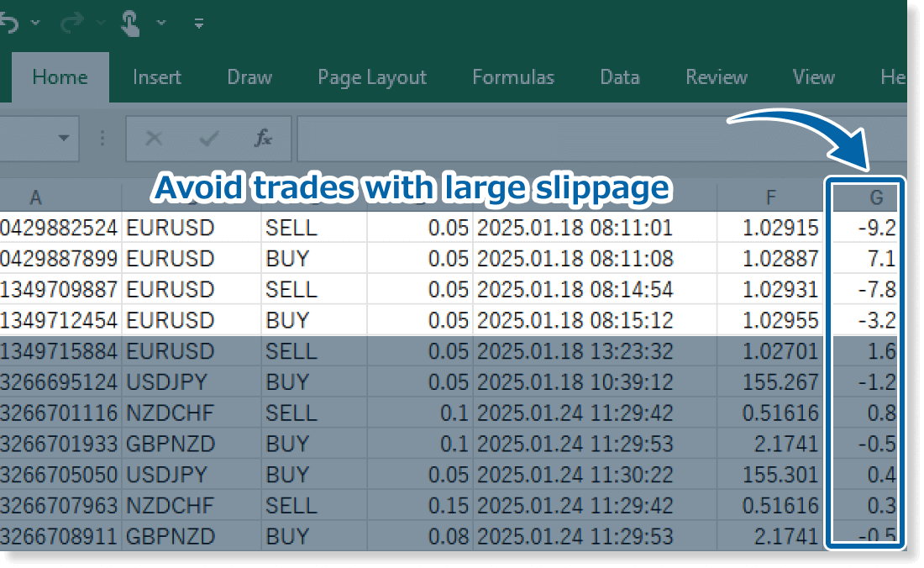This screenshot has width=924, height=568.
Task: Select column F header
Action: pos(770,197)
